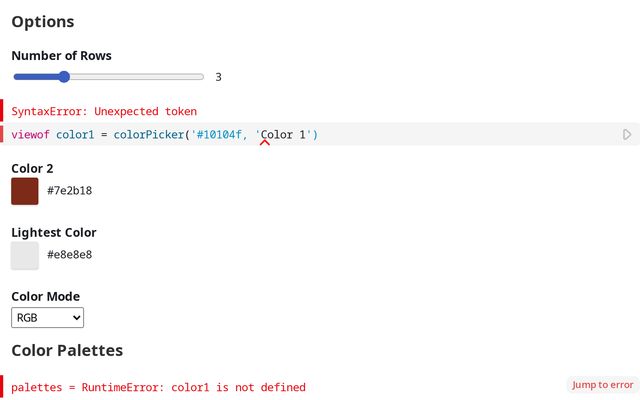Click the Color Palettes heading

pyautogui.click(x=67, y=350)
